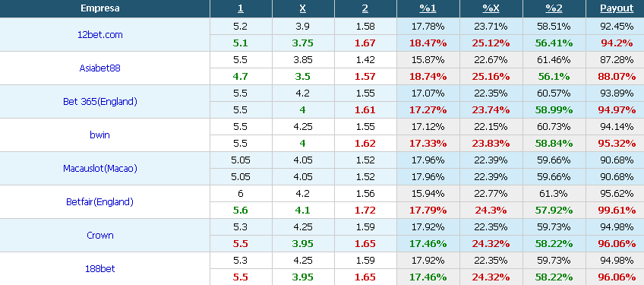Sort by the Payout column header
Screen dimensions: 644x285
point(617,8)
